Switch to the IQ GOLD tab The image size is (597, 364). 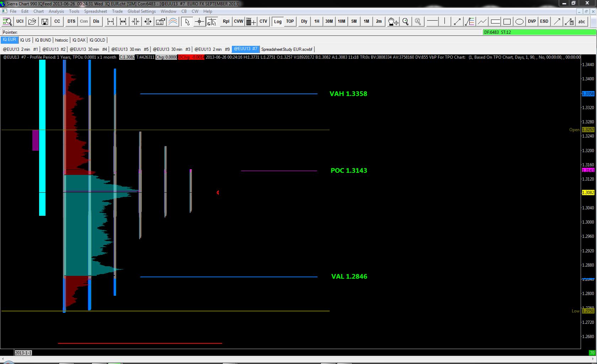click(97, 40)
